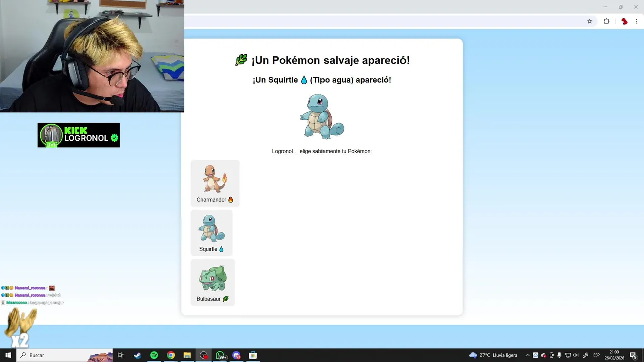
Task: Switch ESP keyboard language
Action: [x=596, y=355]
